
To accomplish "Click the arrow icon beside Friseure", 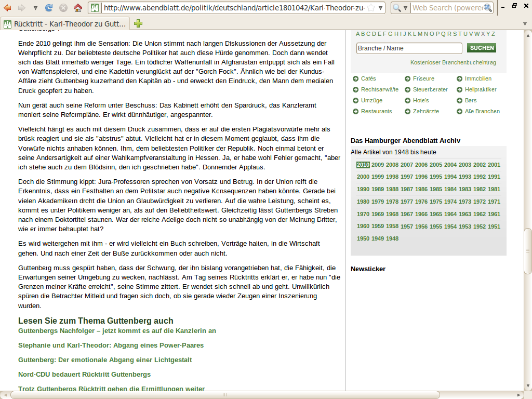I will click(x=407, y=79).
